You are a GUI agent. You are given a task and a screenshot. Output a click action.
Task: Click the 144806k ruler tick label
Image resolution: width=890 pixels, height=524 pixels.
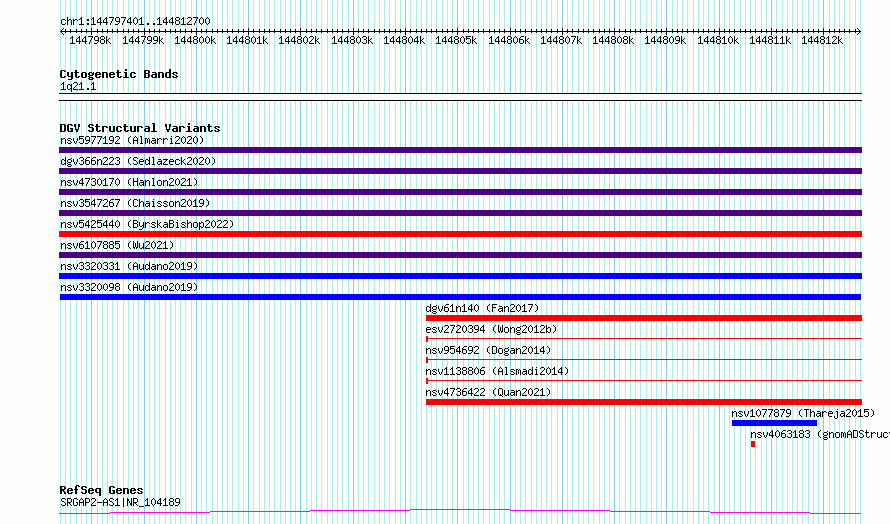click(509, 40)
